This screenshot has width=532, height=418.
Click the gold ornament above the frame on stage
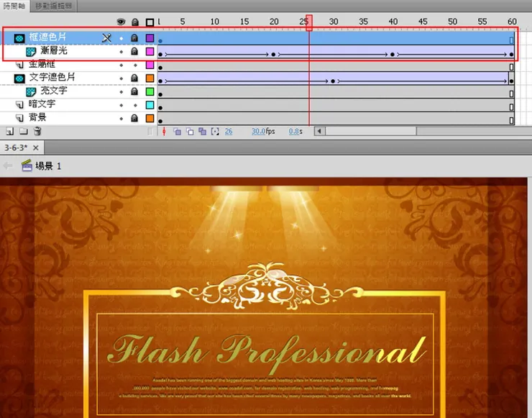(267, 286)
